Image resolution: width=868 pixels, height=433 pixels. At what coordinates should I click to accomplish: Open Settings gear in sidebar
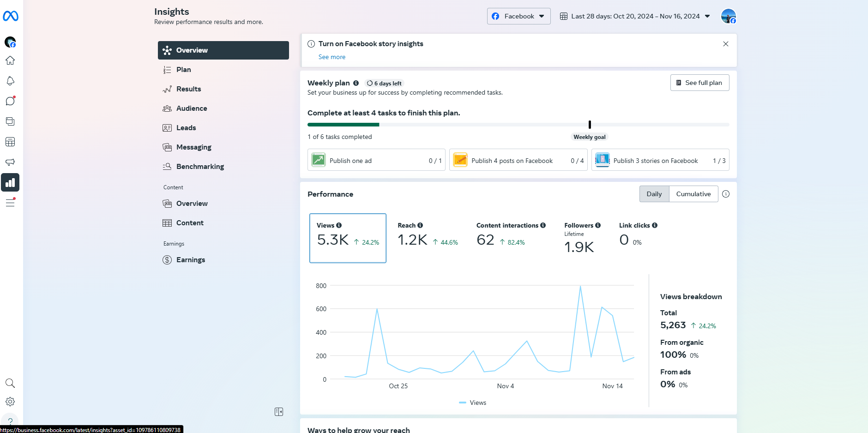pos(10,402)
